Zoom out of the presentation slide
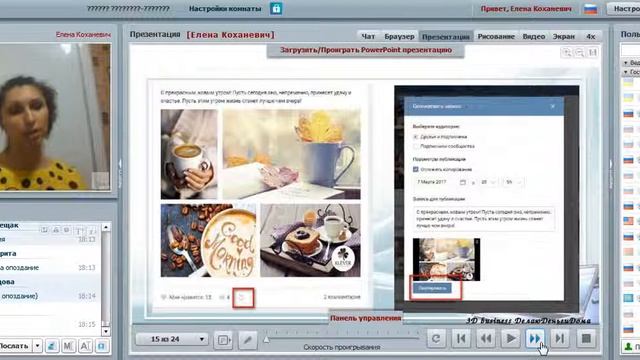The image size is (640, 360). pyautogui.click(x=579, y=52)
